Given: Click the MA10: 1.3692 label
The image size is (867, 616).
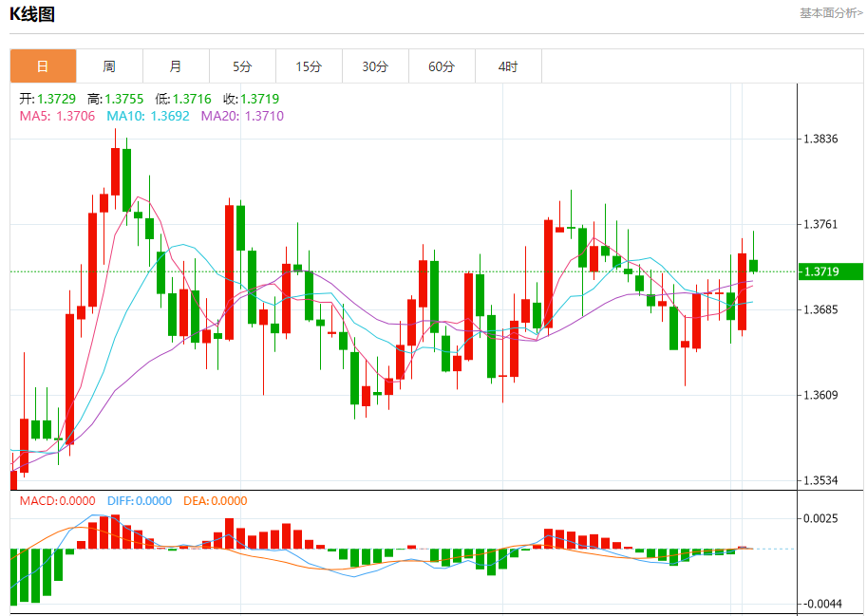Looking at the screenshot, I should click(x=147, y=116).
